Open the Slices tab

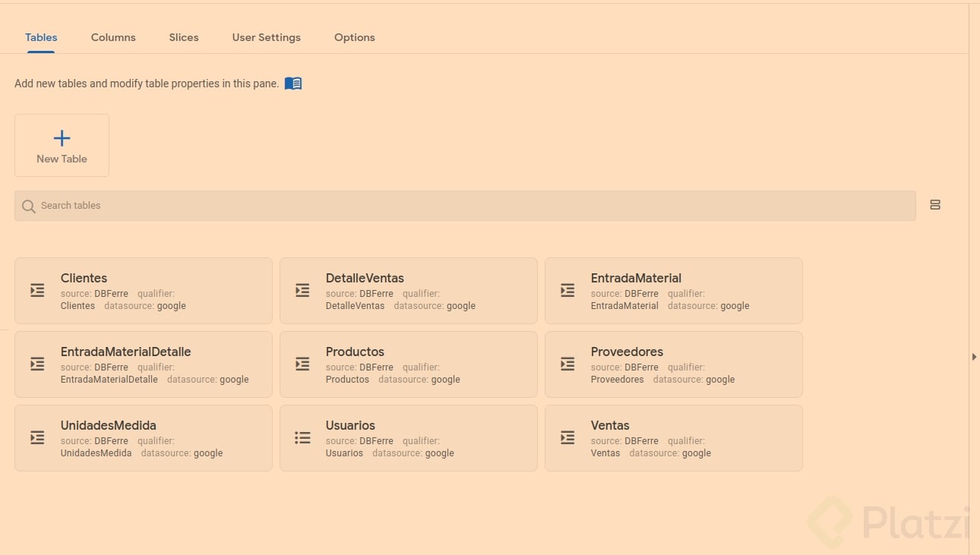tap(184, 37)
